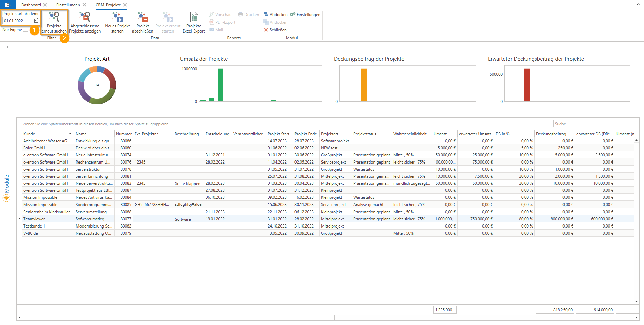Screen dimensions: 644x325
Task: Switch to the Einstellungen tab
Action: [68, 5]
